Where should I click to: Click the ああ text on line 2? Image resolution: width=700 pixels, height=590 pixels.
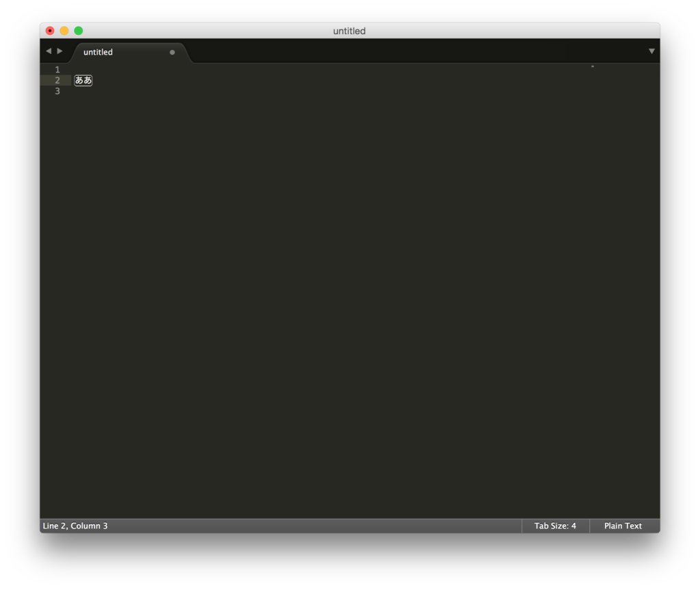click(83, 81)
